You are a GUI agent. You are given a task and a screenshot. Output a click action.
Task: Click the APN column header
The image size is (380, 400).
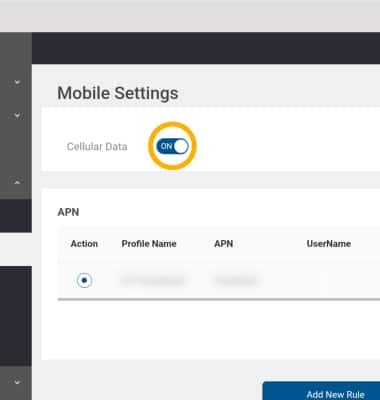(224, 244)
